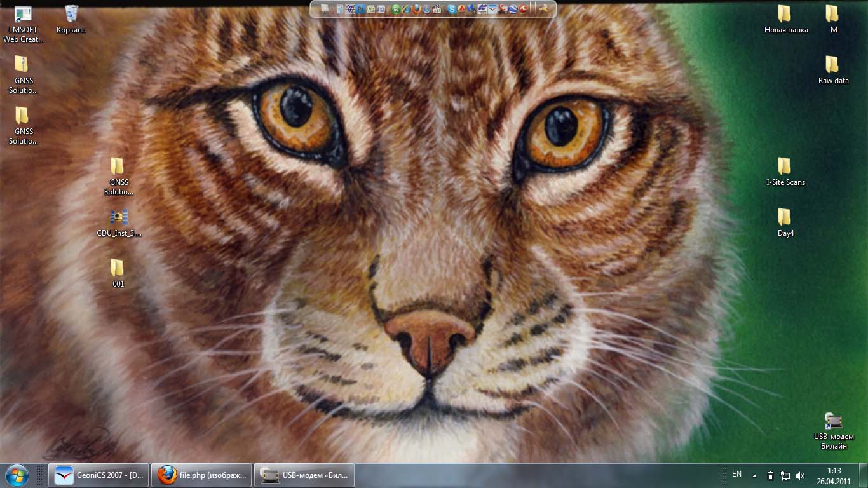Open the Skype icon in top dock
The image size is (868, 488).
452,9
